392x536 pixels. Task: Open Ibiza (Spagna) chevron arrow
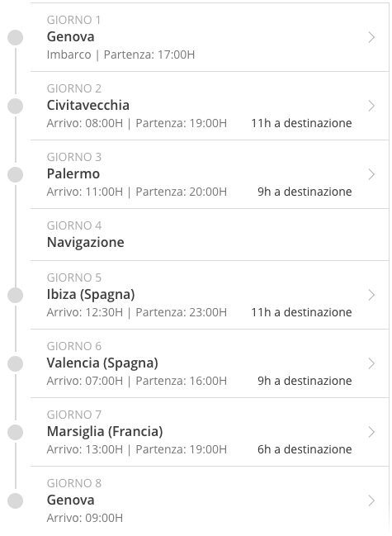tap(371, 295)
